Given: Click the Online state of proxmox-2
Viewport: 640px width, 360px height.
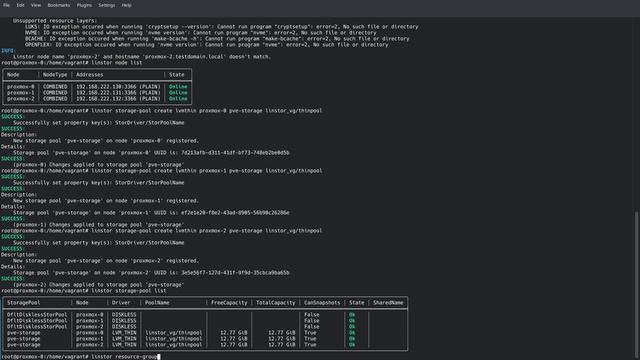Looking at the screenshot, I should 178,98.
